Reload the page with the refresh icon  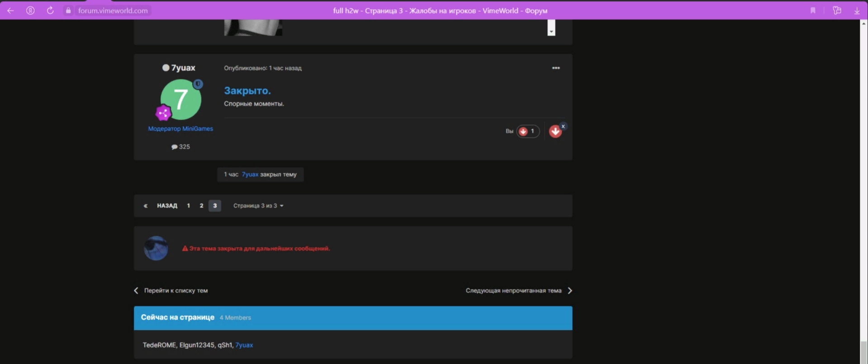tap(50, 10)
